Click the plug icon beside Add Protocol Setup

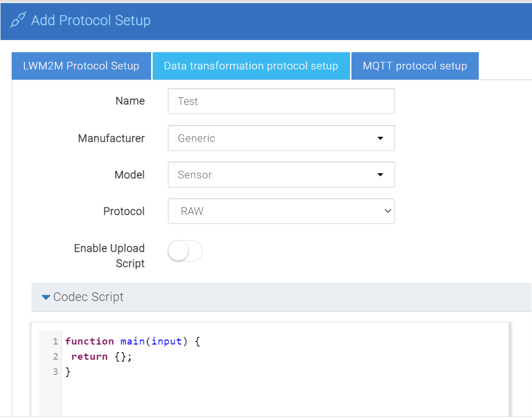click(x=18, y=21)
